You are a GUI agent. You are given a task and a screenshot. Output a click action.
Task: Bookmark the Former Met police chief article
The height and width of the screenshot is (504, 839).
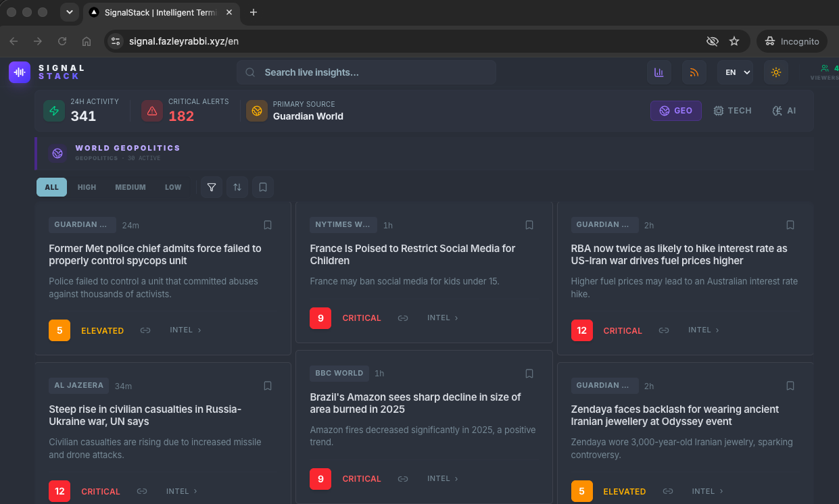tap(268, 225)
